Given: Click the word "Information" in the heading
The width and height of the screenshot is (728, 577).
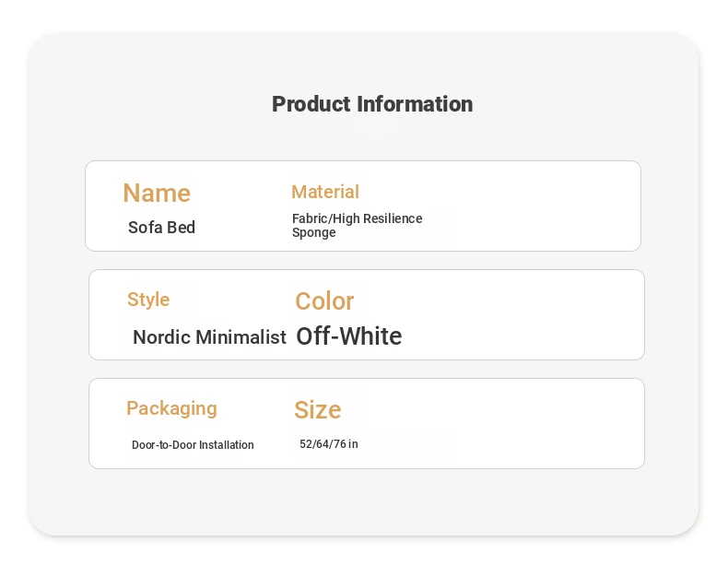Looking at the screenshot, I should coord(415,104).
